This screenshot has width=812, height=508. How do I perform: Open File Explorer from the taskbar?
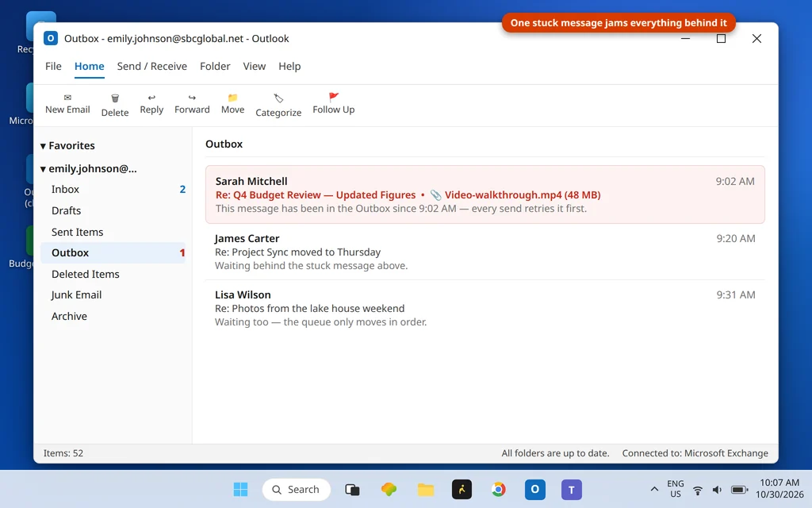click(426, 489)
